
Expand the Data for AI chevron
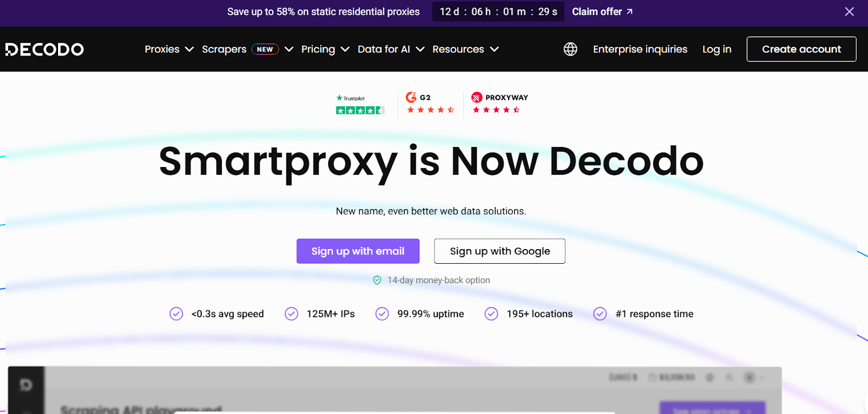420,49
